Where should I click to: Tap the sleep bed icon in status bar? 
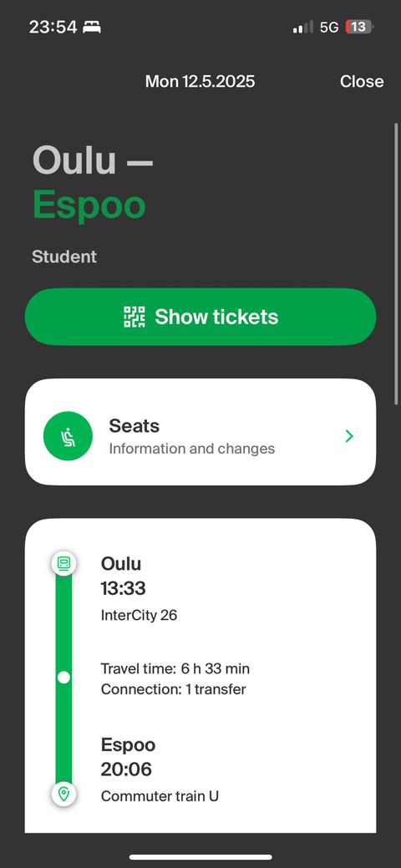92,27
